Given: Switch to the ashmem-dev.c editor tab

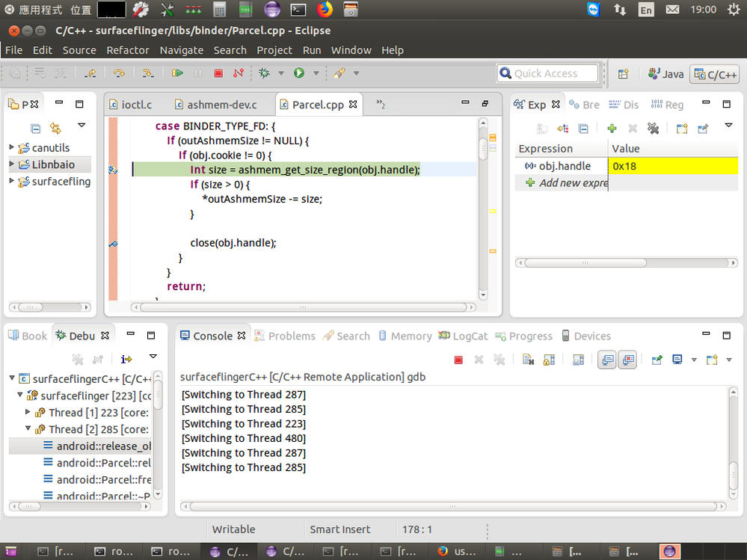Looking at the screenshot, I should 216,104.
